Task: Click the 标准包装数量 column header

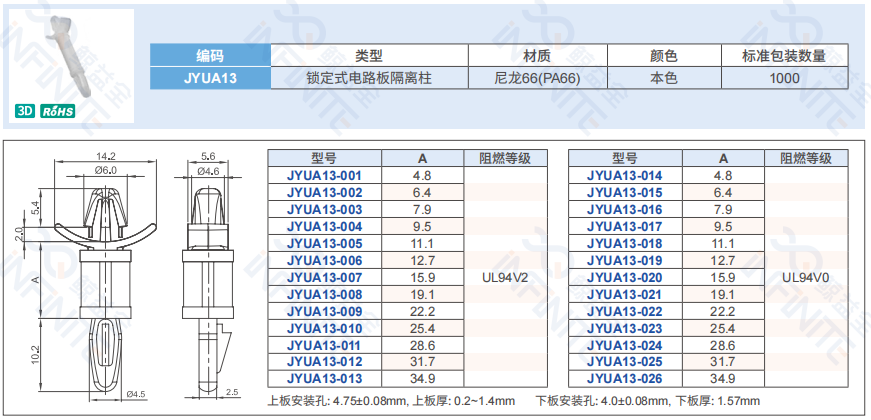Action: coord(784,56)
